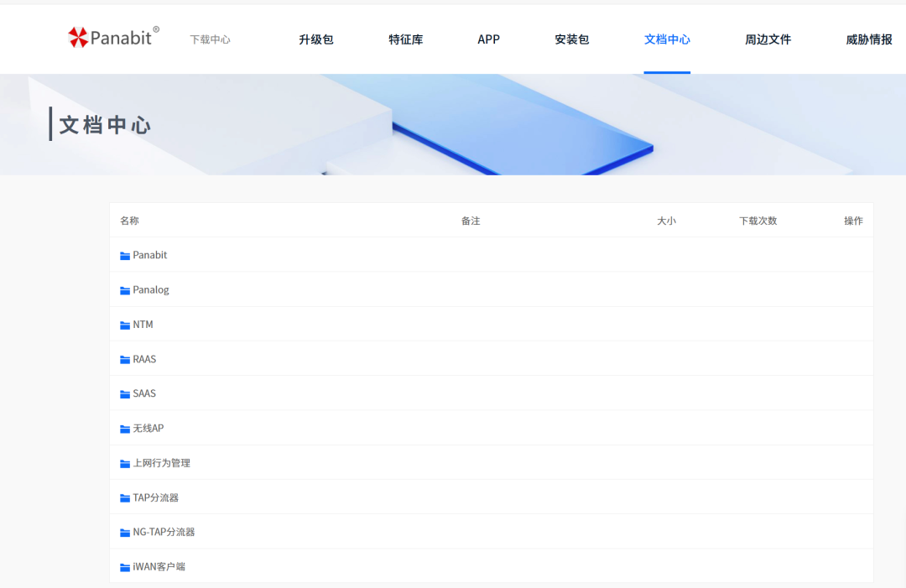Screen dimensions: 906x588
Task: Navigate to the 安装包 section
Action: 571,39
